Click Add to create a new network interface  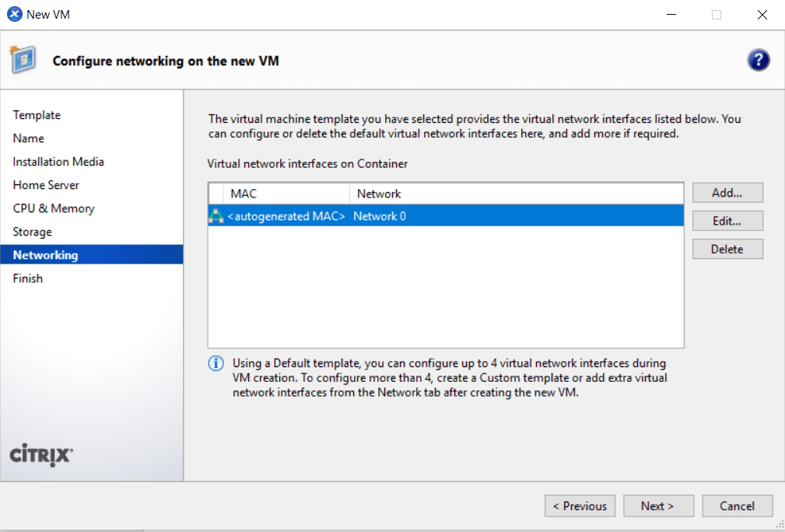pyautogui.click(x=727, y=192)
